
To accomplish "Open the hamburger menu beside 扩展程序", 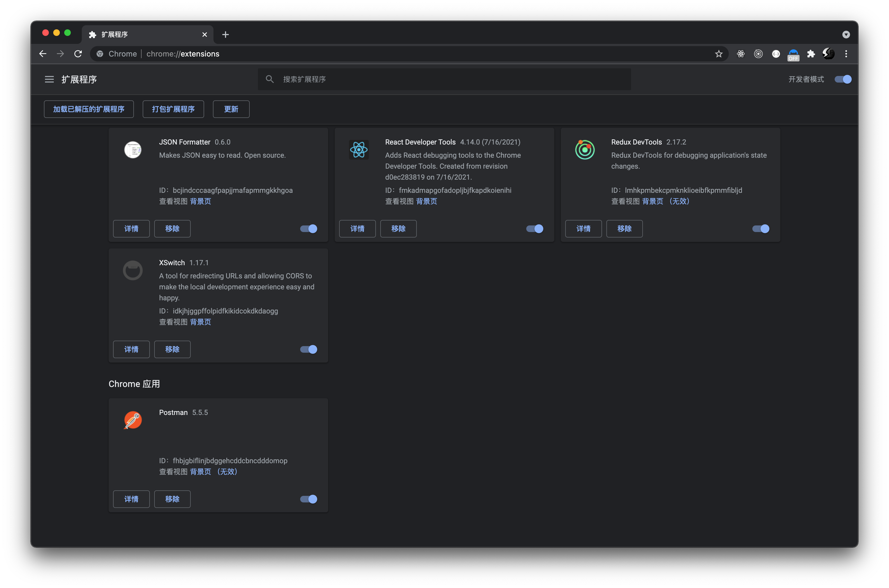I will (x=49, y=79).
